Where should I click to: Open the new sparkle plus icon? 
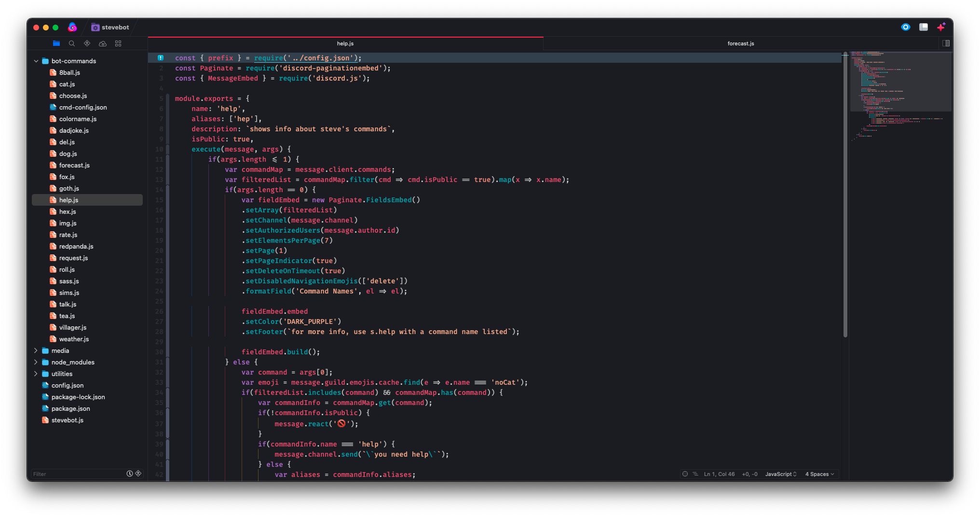tap(941, 27)
